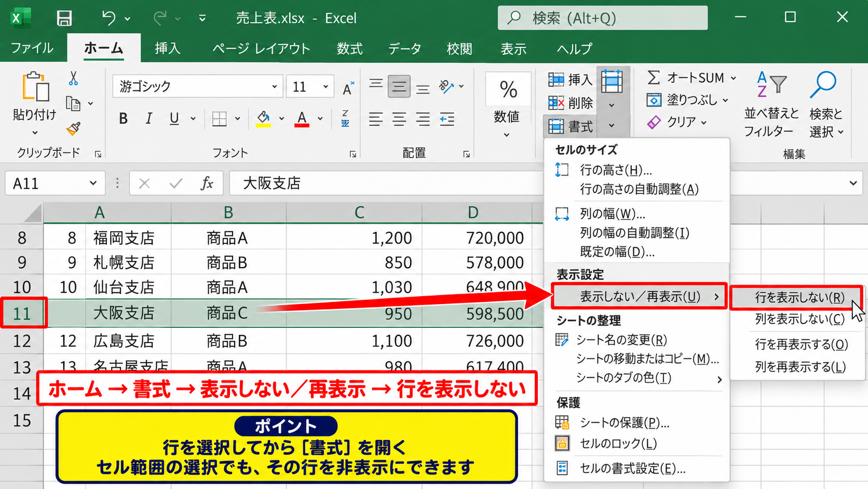The height and width of the screenshot is (489, 868).
Task: Open the percent number format button
Action: [507, 89]
